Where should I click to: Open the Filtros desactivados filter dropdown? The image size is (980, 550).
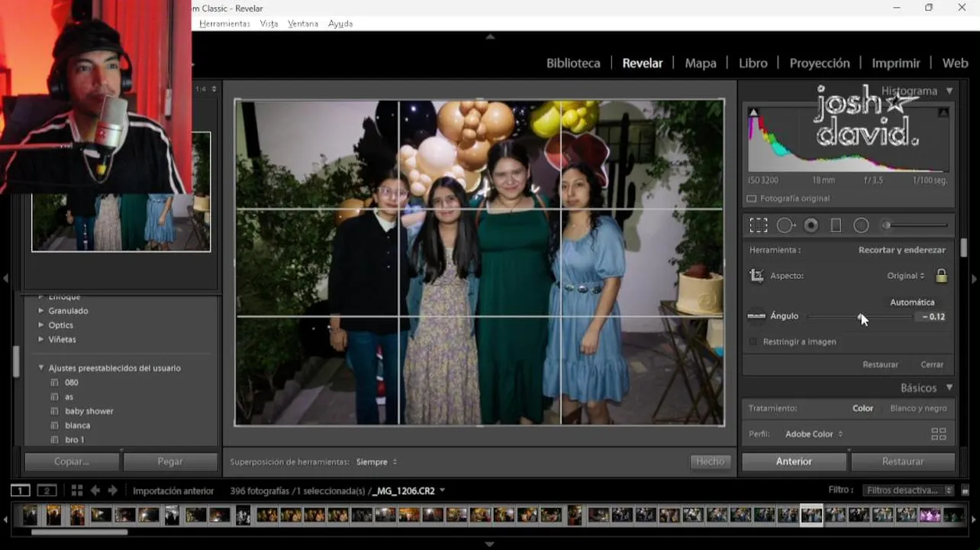pos(908,490)
